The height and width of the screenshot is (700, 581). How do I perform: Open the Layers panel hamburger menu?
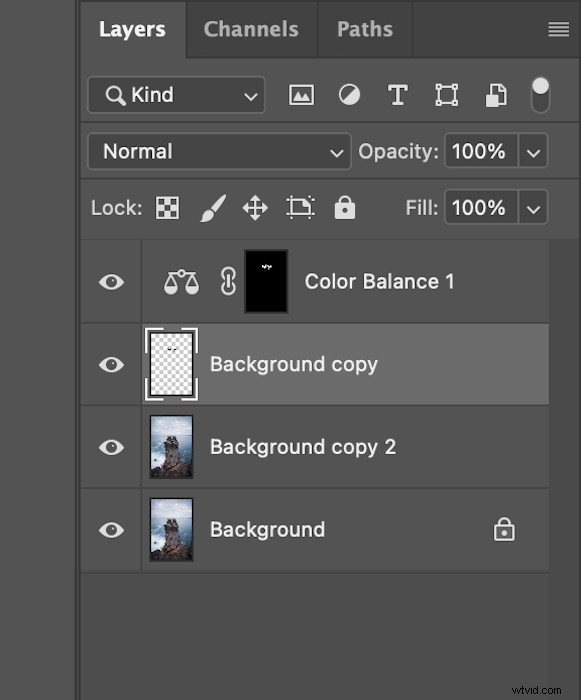point(558,29)
